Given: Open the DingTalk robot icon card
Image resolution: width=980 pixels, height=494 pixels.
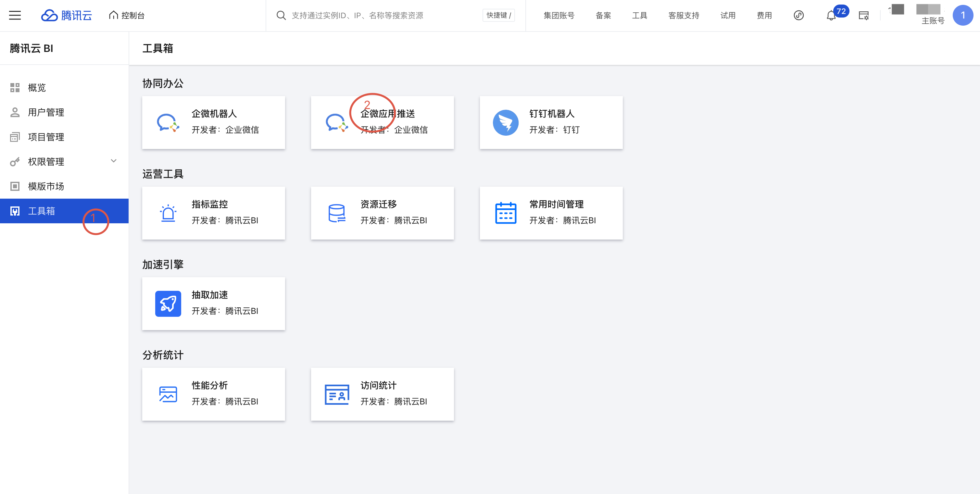Looking at the screenshot, I should coord(506,122).
